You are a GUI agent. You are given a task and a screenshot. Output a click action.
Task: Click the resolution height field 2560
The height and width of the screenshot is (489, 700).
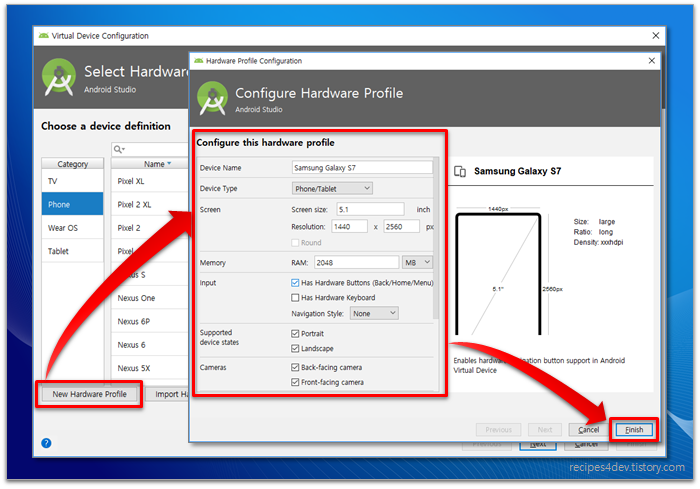(401, 226)
